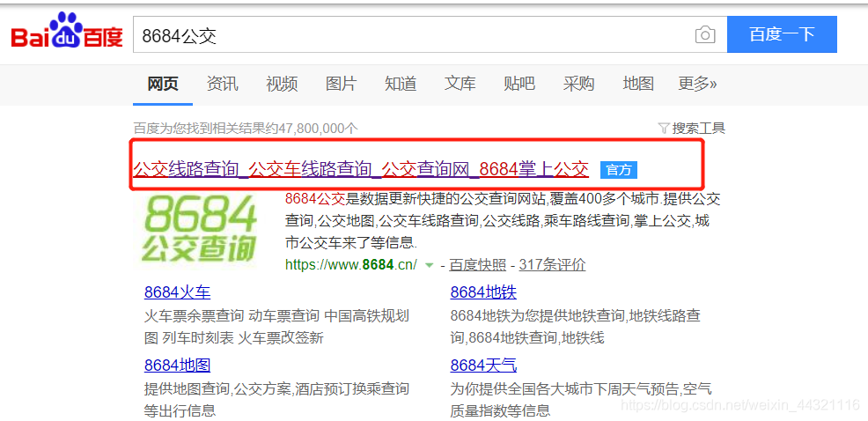Switch to the 视频 tab
Viewport: 868px width, 421px height.
pos(282,84)
